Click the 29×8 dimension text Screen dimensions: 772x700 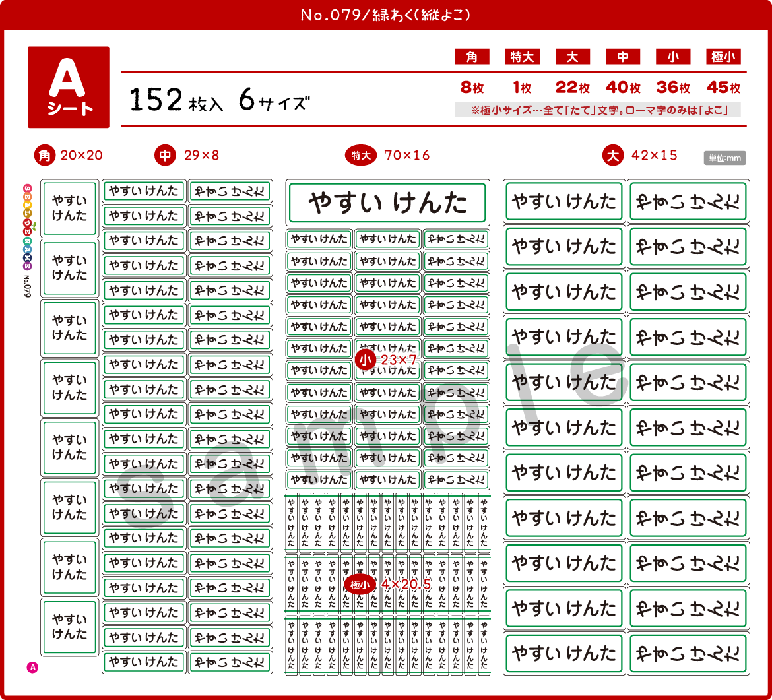click(x=201, y=156)
